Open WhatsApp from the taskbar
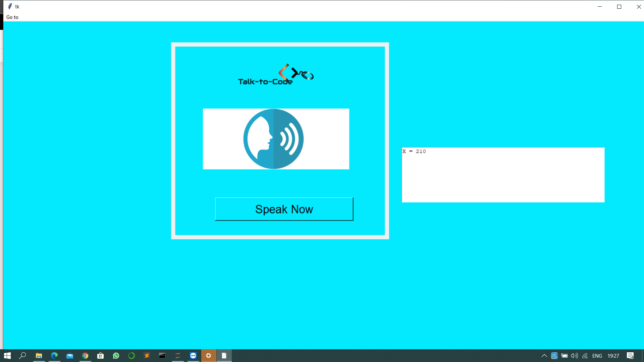644x362 pixels. 116,356
